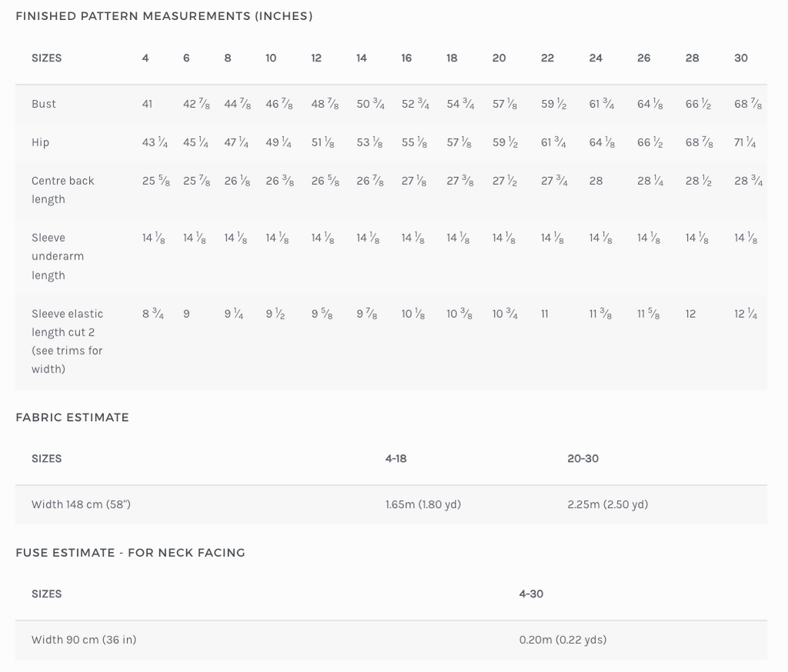Select the 4-18 size range header
Image resolution: width=788 pixels, height=672 pixels.
click(x=396, y=458)
